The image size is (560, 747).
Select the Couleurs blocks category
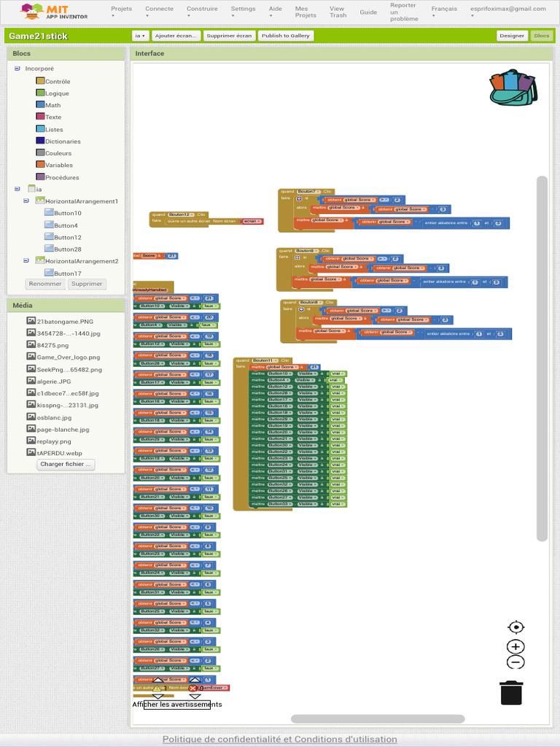[x=54, y=153]
